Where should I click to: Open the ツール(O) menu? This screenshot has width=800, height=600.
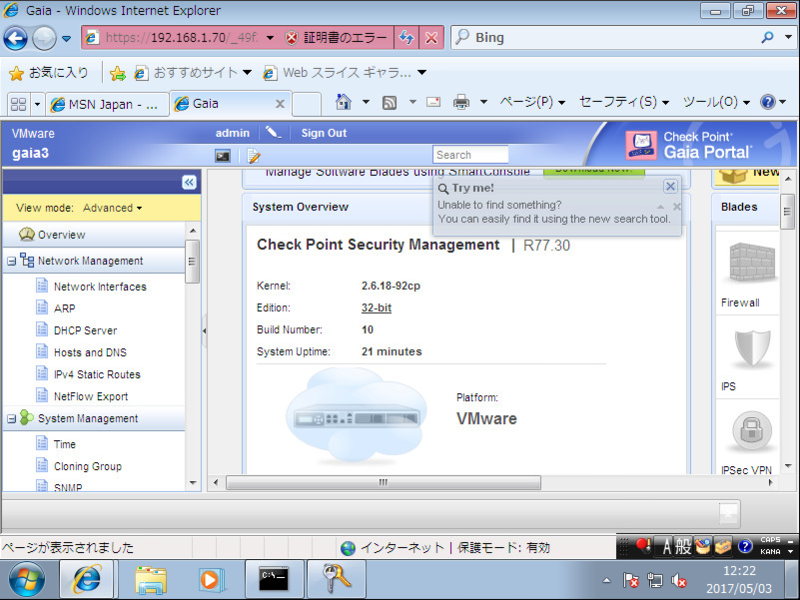pyautogui.click(x=716, y=102)
